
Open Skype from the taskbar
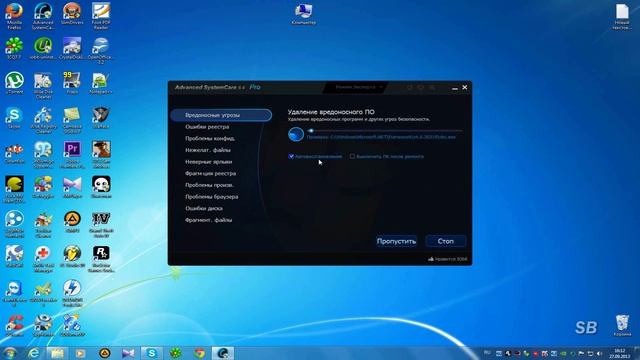tap(152, 353)
